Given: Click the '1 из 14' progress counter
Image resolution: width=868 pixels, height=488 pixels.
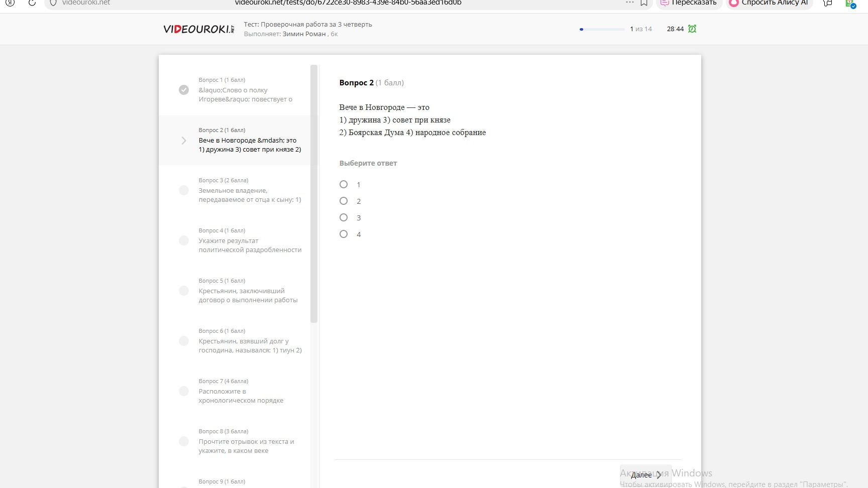Looking at the screenshot, I should [641, 29].
